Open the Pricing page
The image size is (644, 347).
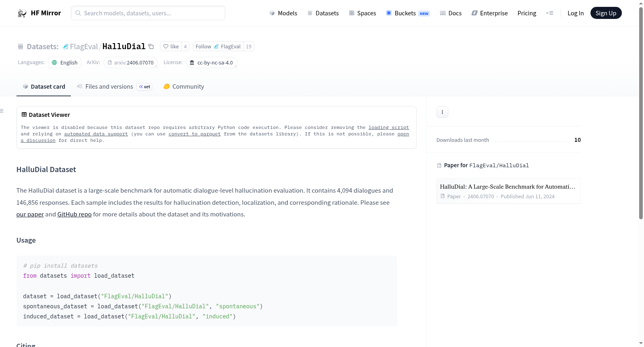click(527, 13)
